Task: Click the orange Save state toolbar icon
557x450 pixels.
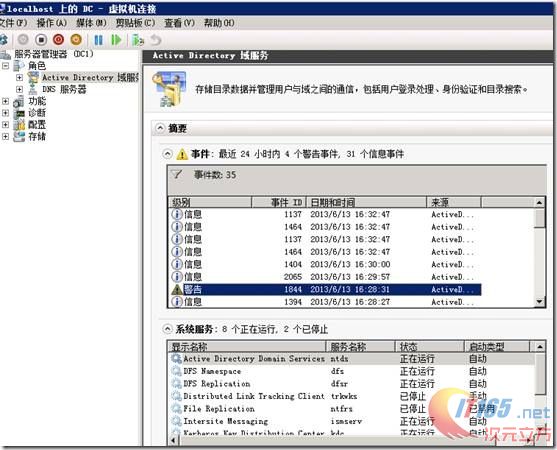Action: tap(76, 39)
